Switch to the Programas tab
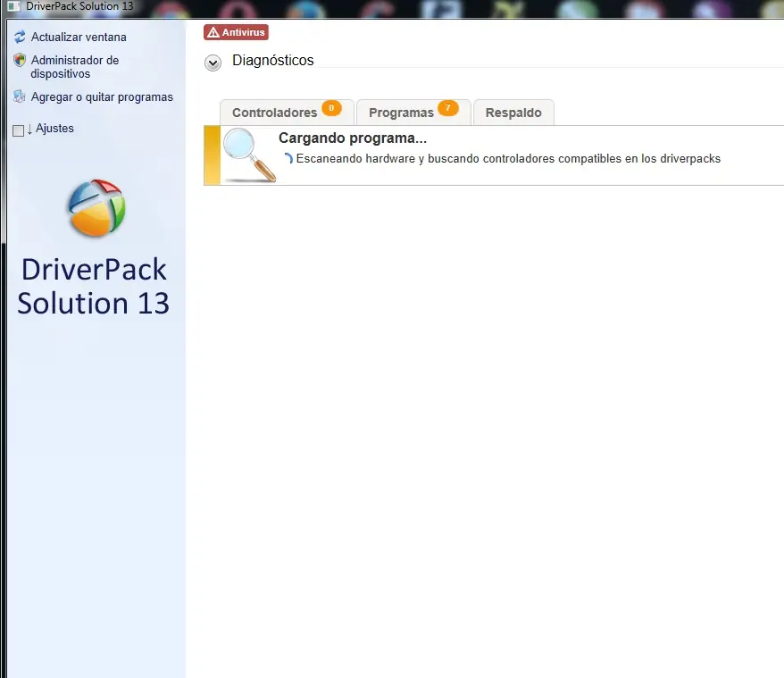Viewport: 784px width, 678px height. tap(413, 113)
